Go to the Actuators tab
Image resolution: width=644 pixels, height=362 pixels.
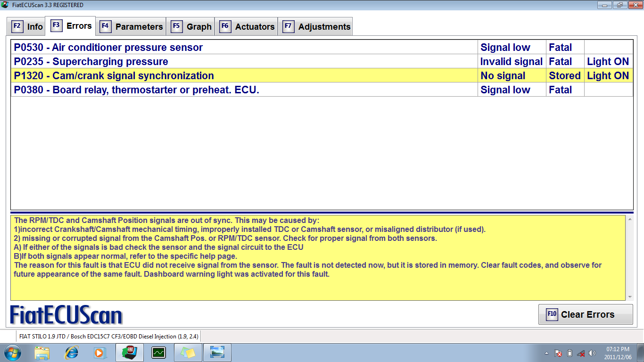tap(247, 26)
